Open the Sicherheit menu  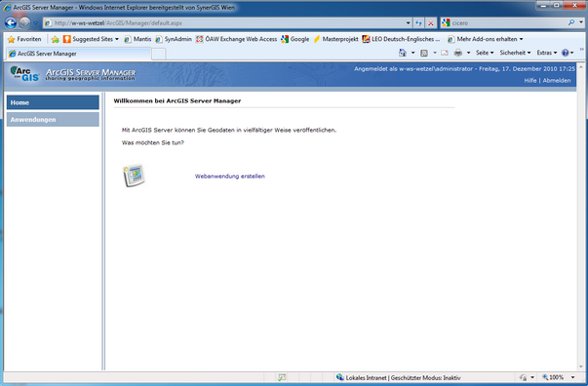515,53
